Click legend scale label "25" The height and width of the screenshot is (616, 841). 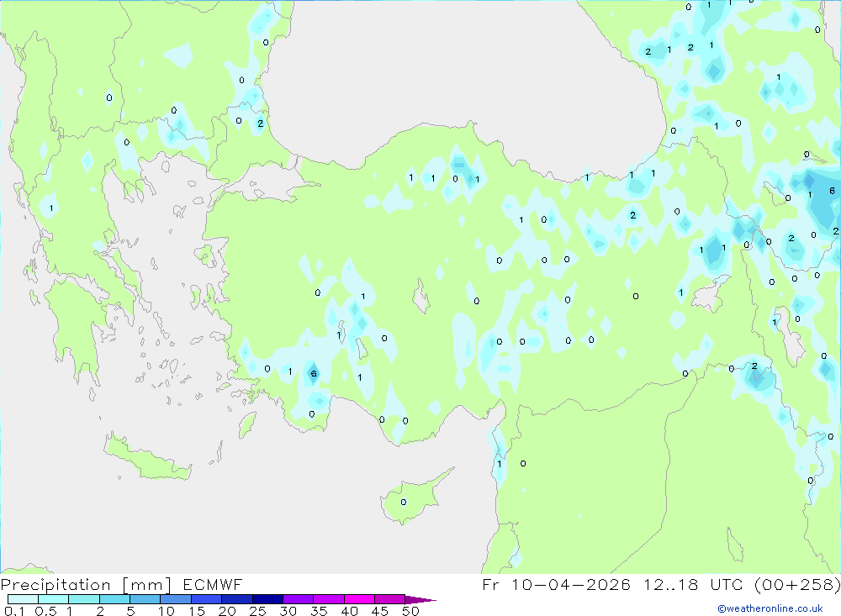(x=257, y=611)
